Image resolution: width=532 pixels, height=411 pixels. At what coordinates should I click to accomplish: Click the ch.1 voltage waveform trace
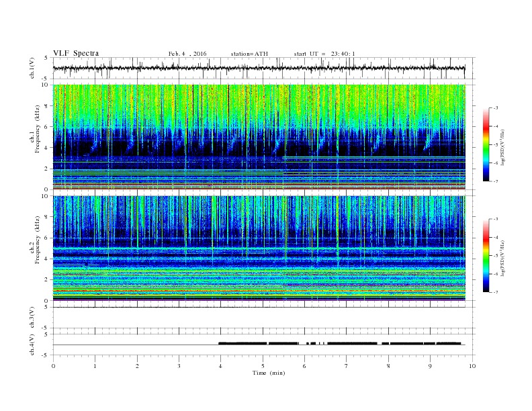[x=259, y=68]
